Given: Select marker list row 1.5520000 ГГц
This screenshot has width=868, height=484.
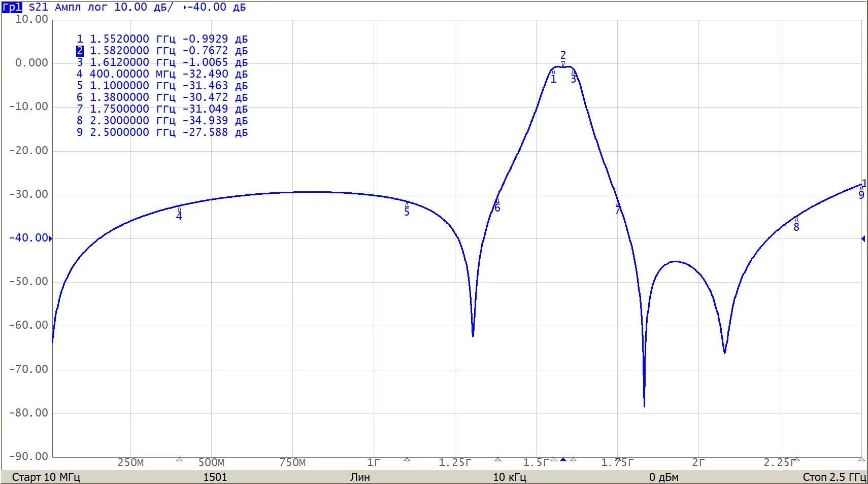Looking at the screenshot, I should pyautogui.click(x=162, y=39).
